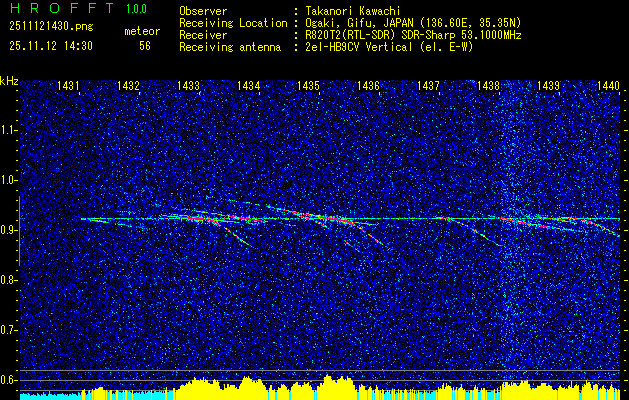The height and width of the screenshot is (400, 629).
Task: Click the kHz axis unit label
Action: pos(9,81)
